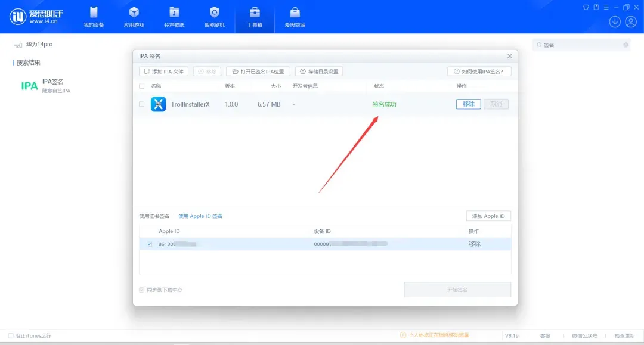The image size is (644, 345).
Task: Clear the search box with X icon
Action: click(x=626, y=45)
